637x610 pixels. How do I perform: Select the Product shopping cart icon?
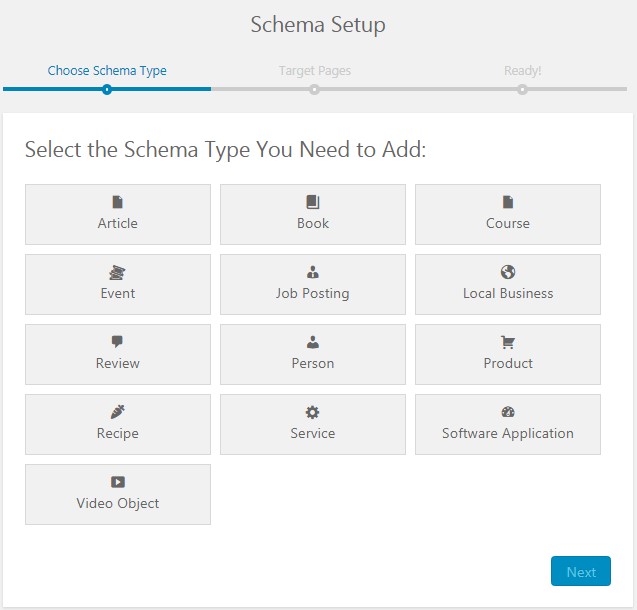[508, 342]
